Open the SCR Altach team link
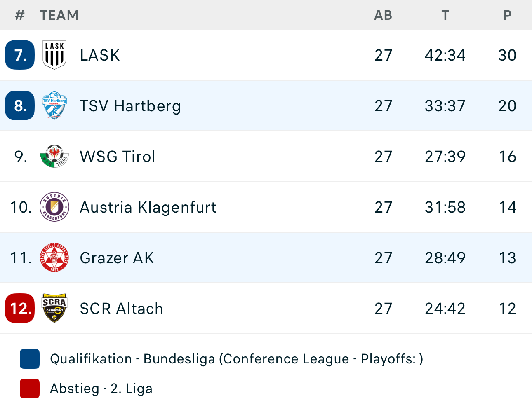The width and height of the screenshot is (532, 405). pyautogui.click(x=121, y=309)
